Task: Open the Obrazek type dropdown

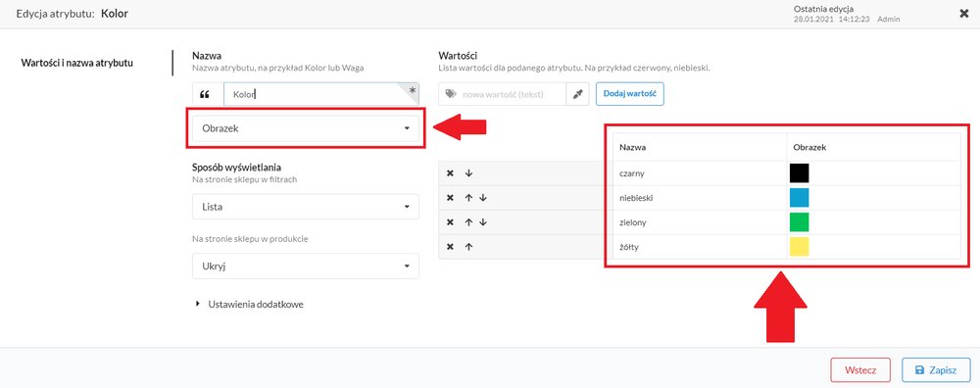Action: click(306, 128)
